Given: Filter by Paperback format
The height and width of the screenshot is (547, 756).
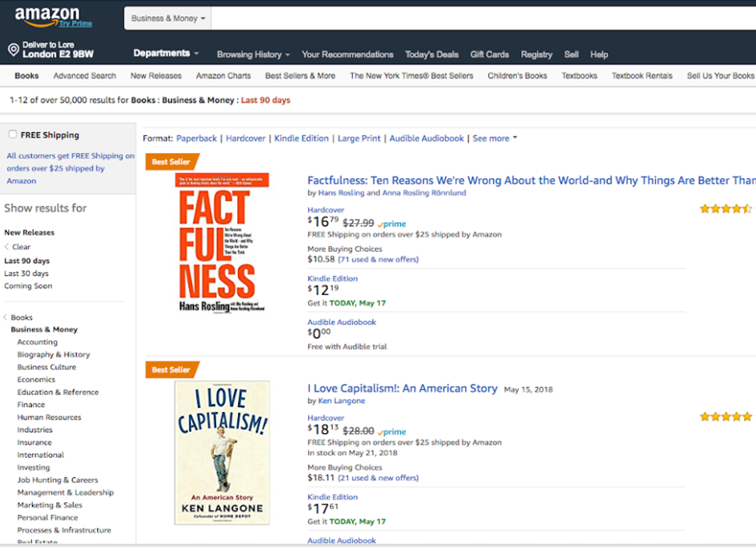Looking at the screenshot, I should 196,138.
